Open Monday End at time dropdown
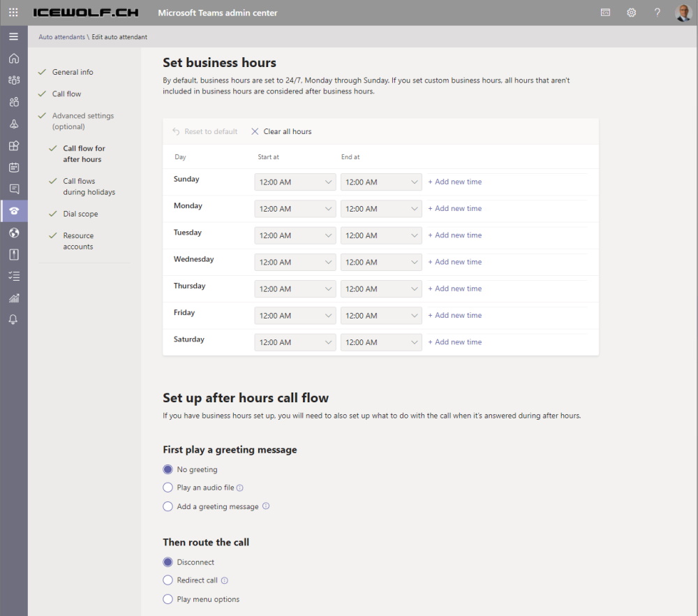Screen dimensions: 698x616 pyautogui.click(x=381, y=209)
